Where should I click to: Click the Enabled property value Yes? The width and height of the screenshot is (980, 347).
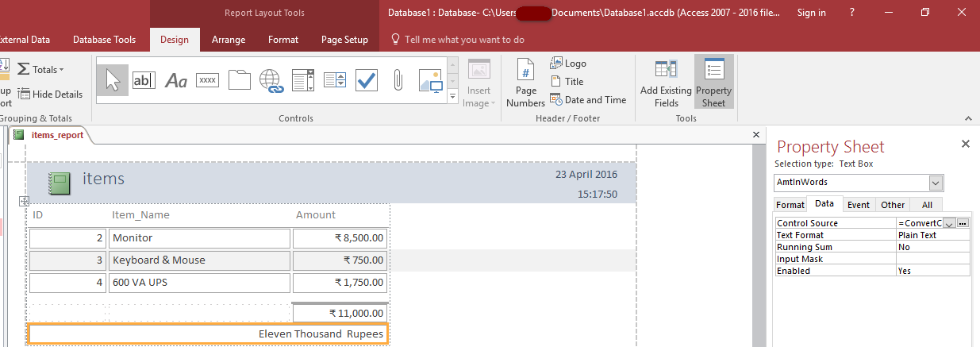[x=932, y=271]
